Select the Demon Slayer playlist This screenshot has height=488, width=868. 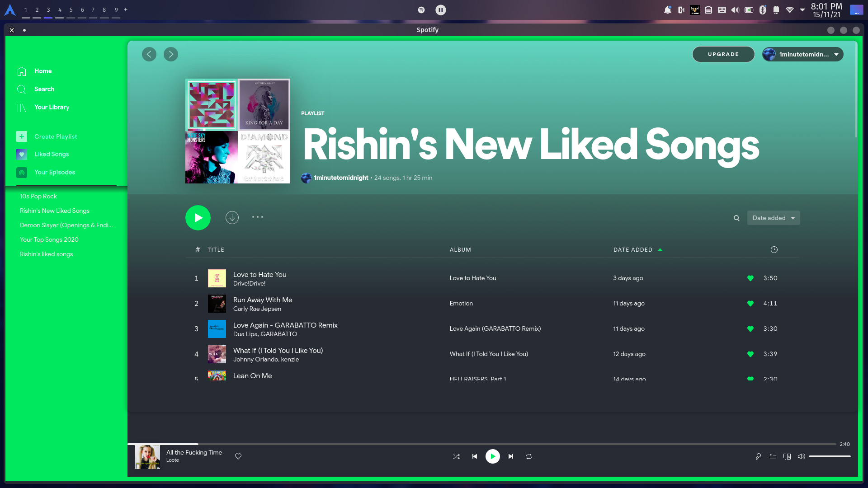[66, 225]
